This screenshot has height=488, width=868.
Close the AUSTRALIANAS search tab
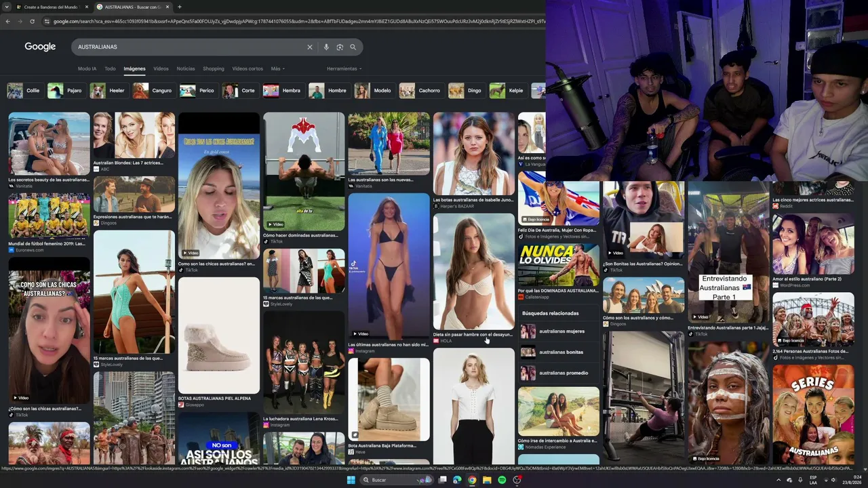(x=167, y=7)
